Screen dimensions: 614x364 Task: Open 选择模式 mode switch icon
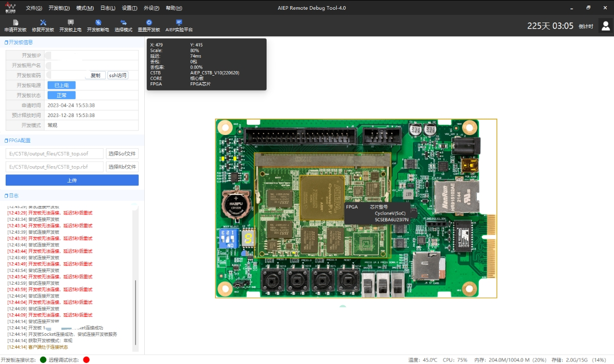123,22
